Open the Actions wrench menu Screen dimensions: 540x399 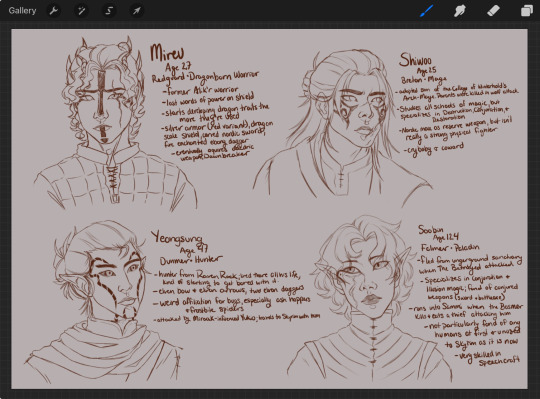[x=53, y=11]
